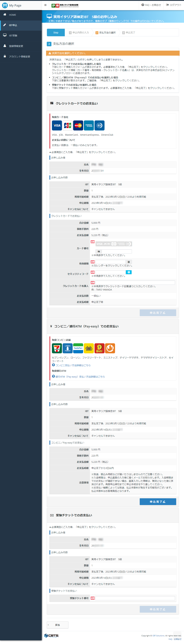Focus the 受験チケット番号 input field
The height and width of the screenshot is (644, 184).
click(x=135, y=598)
